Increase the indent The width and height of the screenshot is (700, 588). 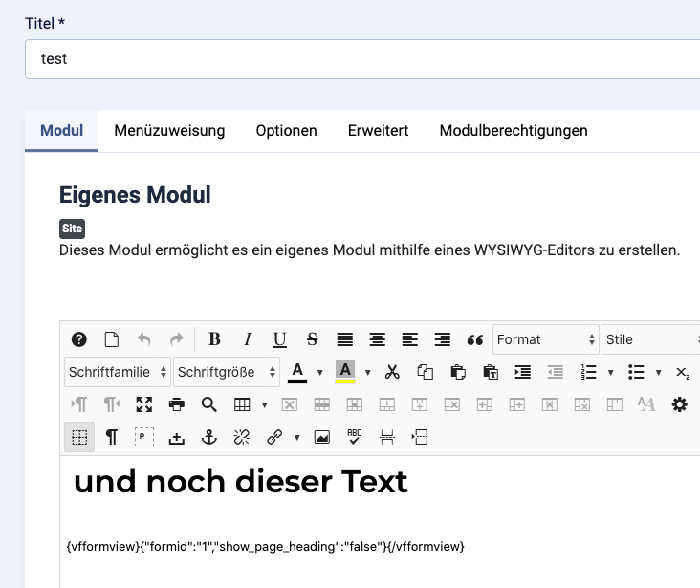point(523,372)
